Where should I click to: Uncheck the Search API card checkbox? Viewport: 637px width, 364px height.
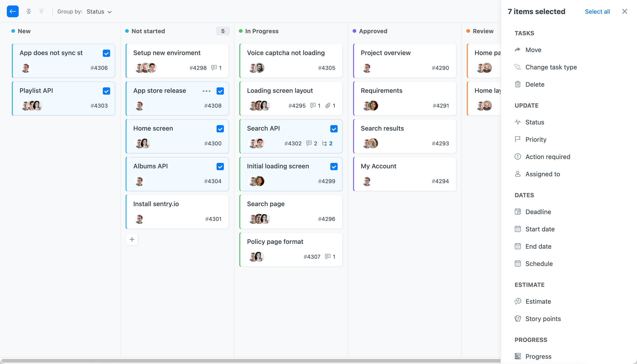tap(334, 129)
